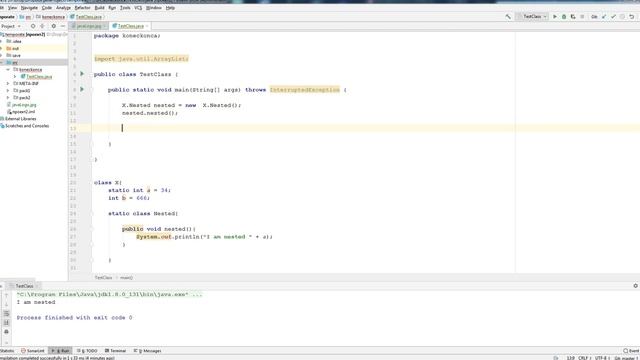The image size is (640, 360).
Task: Open the Code menu
Action: click(47, 8)
